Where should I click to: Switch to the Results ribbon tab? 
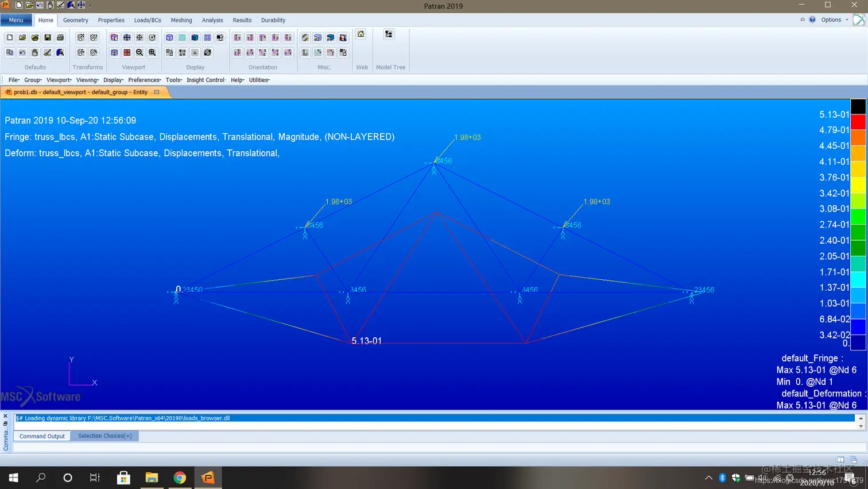[242, 20]
